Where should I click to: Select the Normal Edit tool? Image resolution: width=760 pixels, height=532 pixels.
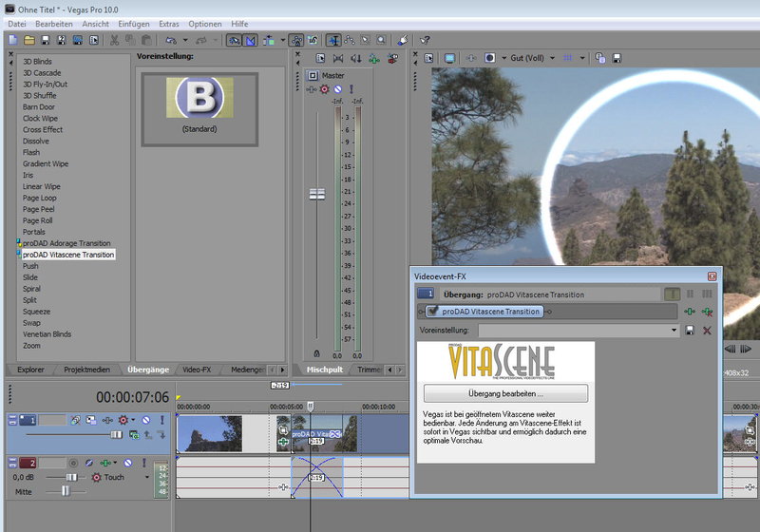[x=333, y=40]
